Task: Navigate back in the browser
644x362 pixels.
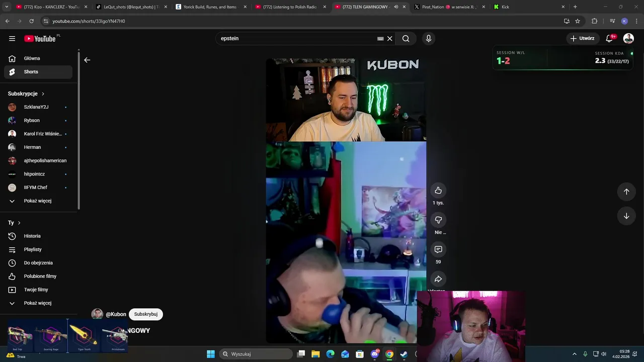Action: (x=7, y=21)
